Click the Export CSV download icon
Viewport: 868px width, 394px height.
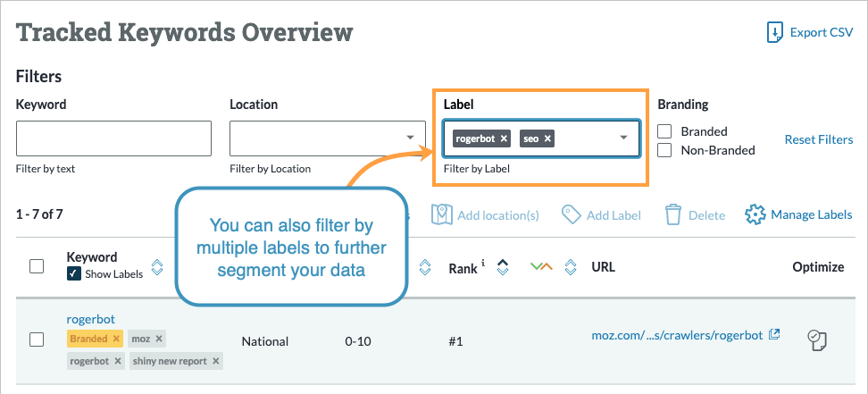tap(775, 33)
